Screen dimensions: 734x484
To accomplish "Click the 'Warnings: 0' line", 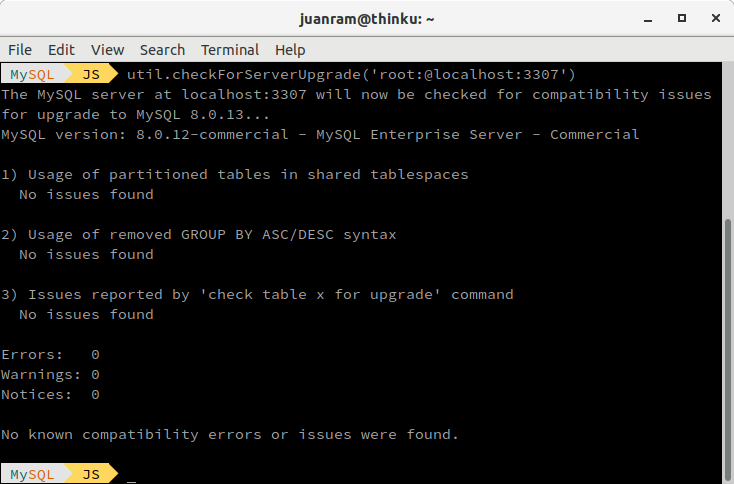I will pyautogui.click(x=50, y=374).
